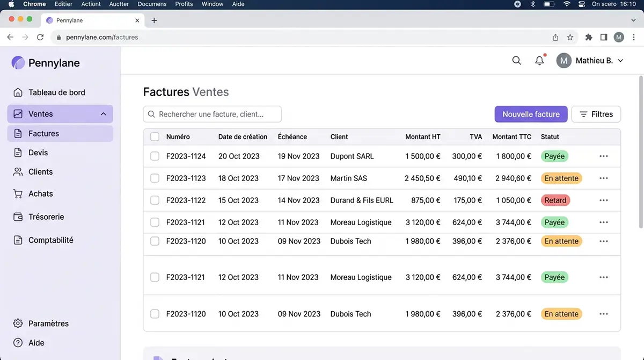Open the Profits menu in menu bar

[184, 4]
